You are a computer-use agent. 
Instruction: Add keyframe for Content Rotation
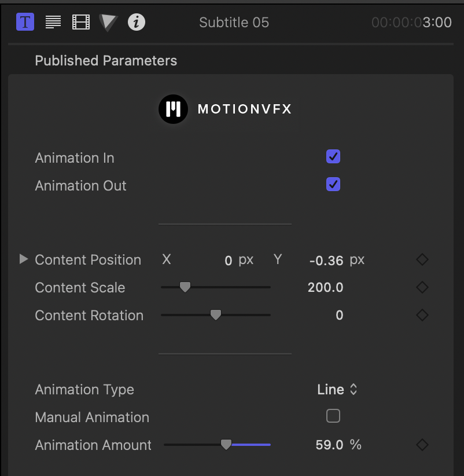tap(422, 315)
